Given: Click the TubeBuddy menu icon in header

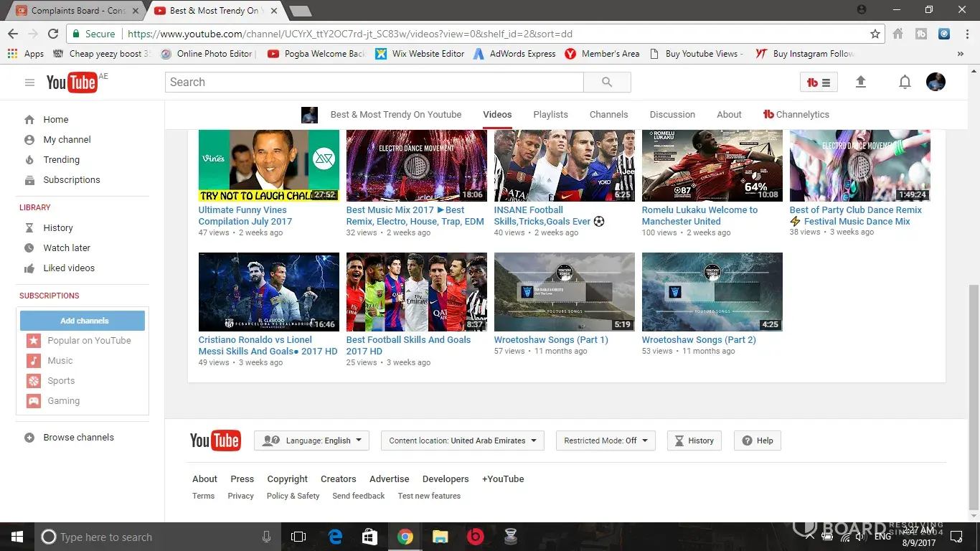Looking at the screenshot, I should coord(819,83).
